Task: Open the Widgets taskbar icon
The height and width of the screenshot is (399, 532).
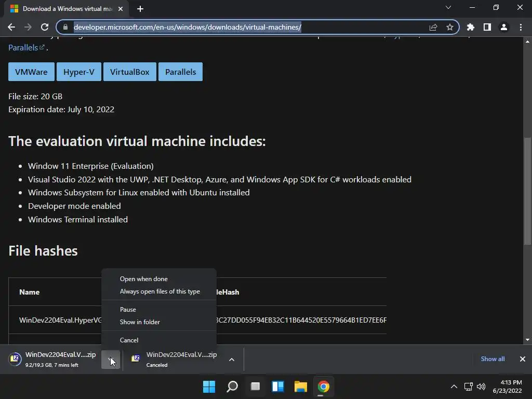Action: click(x=278, y=387)
